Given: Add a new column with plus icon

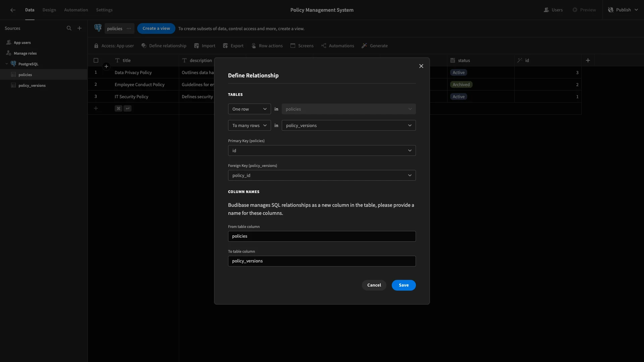Looking at the screenshot, I should (588, 60).
